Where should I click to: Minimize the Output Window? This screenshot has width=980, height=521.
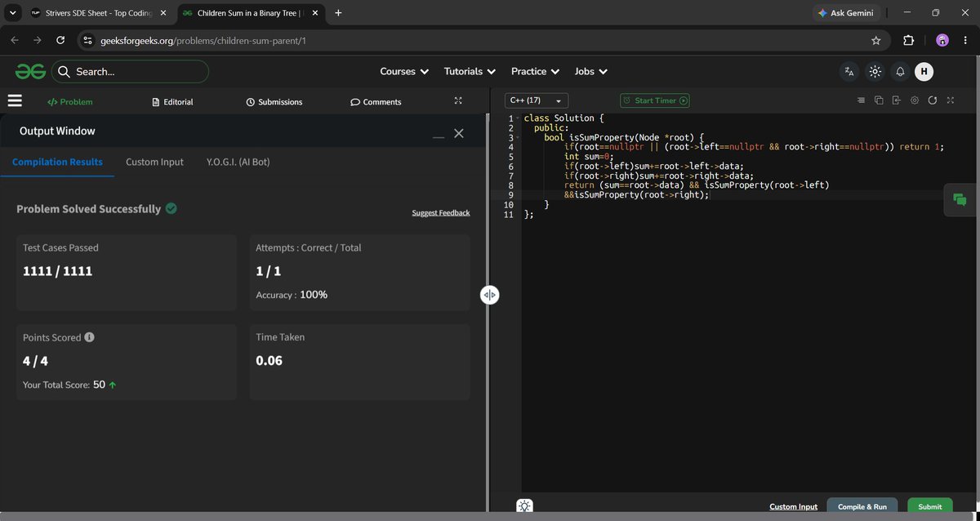click(x=439, y=136)
